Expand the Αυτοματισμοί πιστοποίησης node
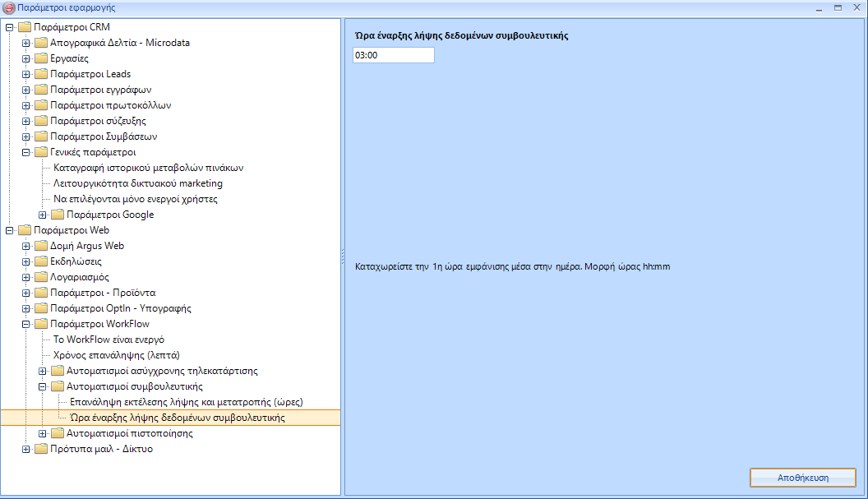This screenshot has width=868, height=499. [43, 433]
